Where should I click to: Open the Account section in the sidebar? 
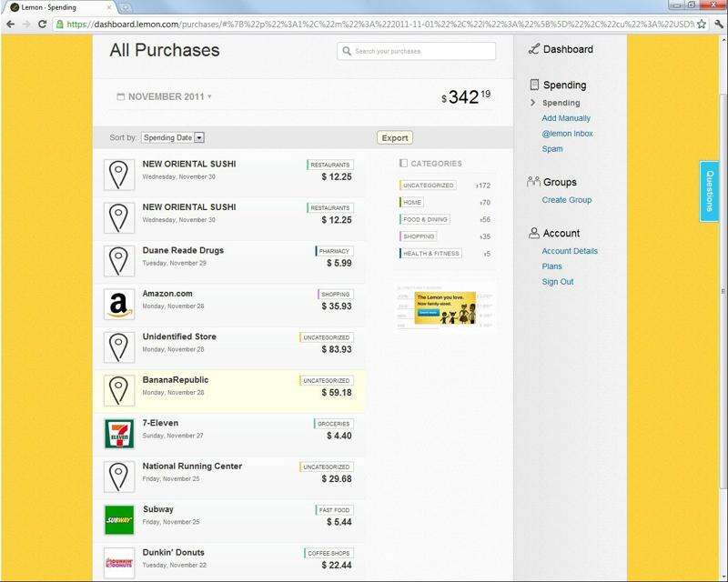tap(561, 233)
